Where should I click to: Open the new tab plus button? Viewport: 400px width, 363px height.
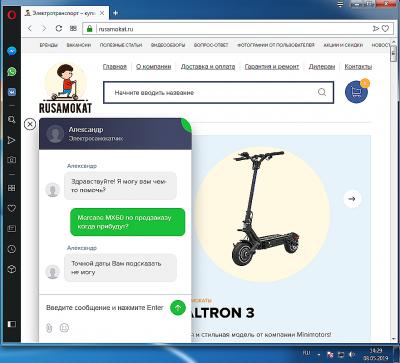coord(115,13)
